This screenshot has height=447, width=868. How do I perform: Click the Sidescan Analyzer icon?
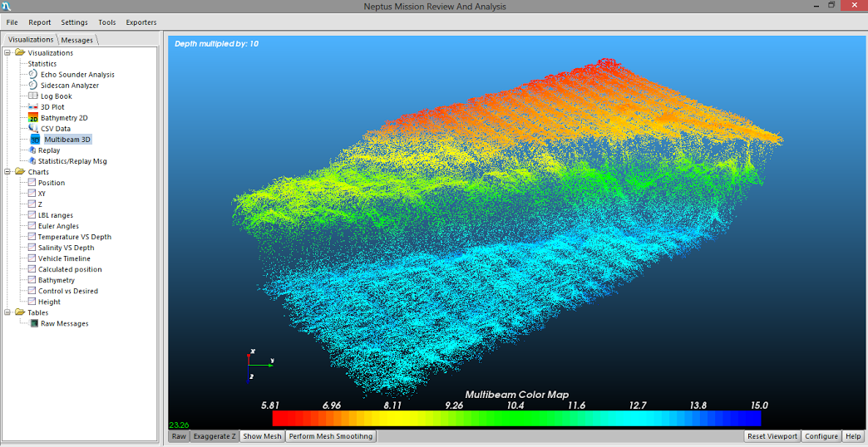[x=32, y=86]
